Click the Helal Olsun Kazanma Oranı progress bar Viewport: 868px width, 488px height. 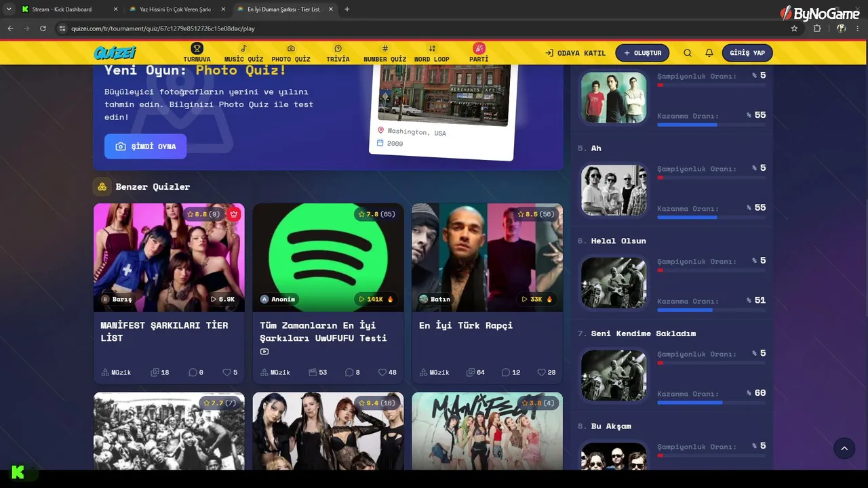tap(711, 310)
